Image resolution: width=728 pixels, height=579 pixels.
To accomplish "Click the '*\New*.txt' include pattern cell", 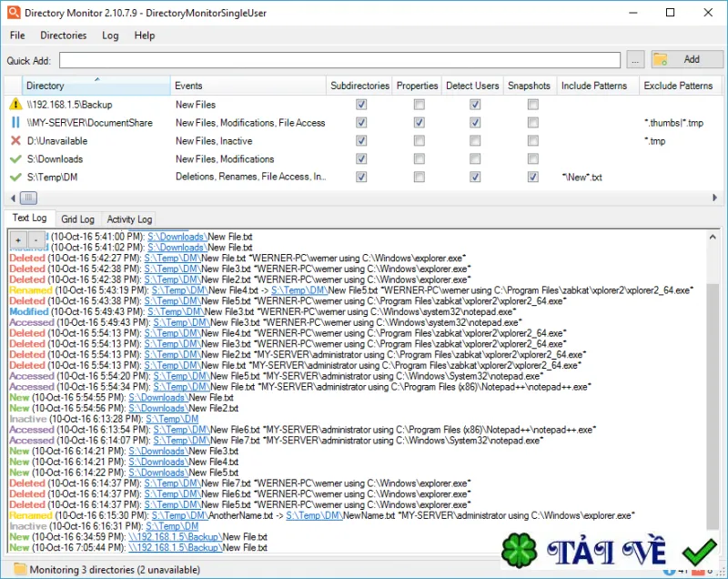I will point(581,177).
